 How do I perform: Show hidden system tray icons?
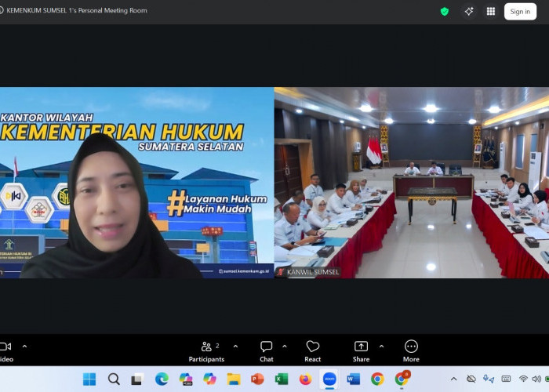(454, 379)
